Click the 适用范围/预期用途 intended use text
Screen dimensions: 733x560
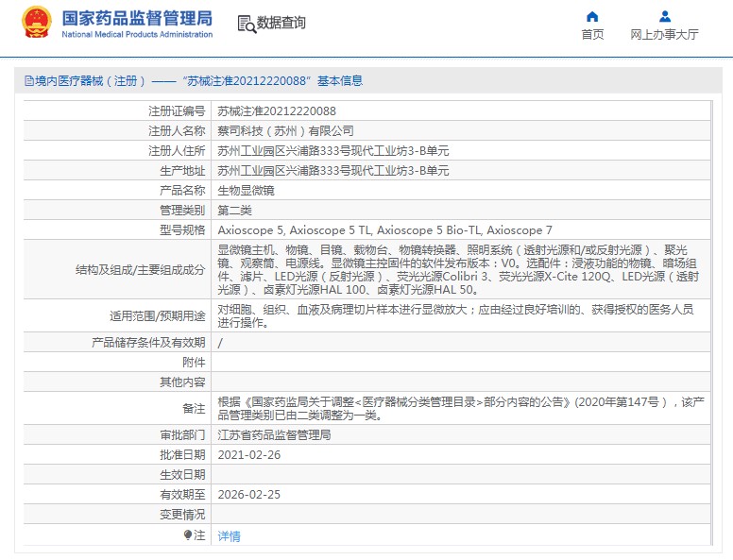tap(455, 316)
